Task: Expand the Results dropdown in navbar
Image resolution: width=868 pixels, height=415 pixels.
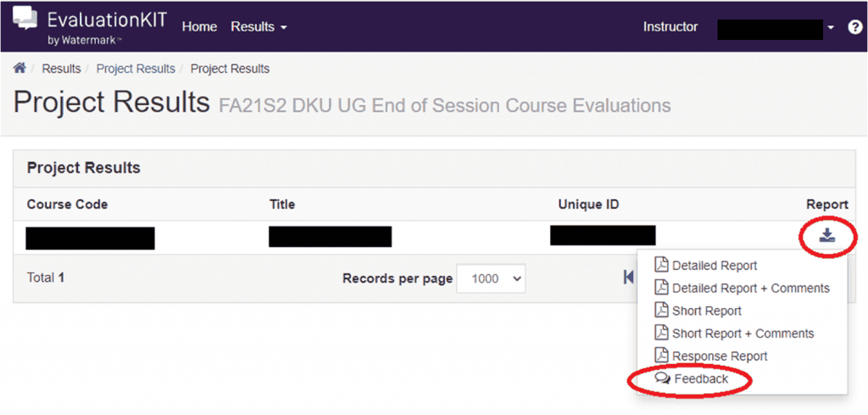Action: 259,27
